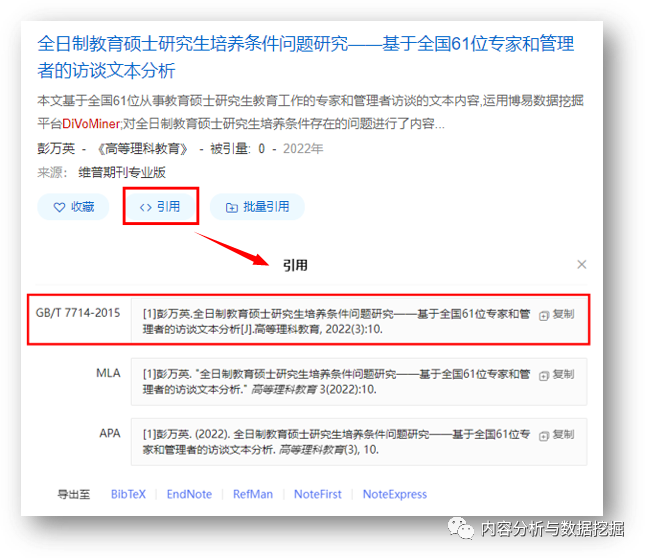Click the 被引量: 0 citation count
Viewport: 645px width, 558px height.
(237, 148)
